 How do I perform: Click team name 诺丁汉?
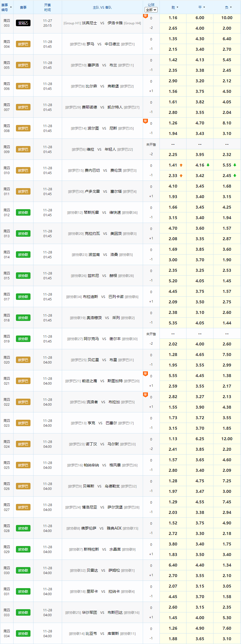91,444
